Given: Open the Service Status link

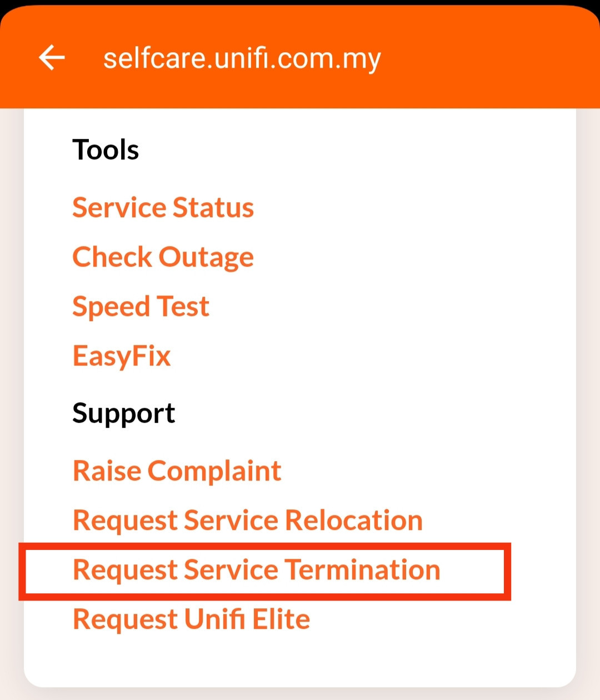Looking at the screenshot, I should [163, 208].
